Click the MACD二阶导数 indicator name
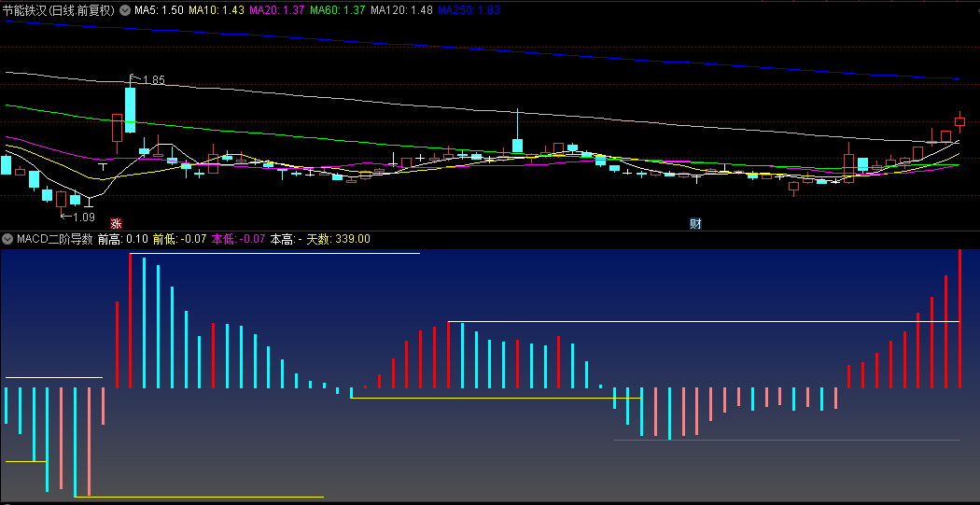980x505 pixels. (55, 239)
